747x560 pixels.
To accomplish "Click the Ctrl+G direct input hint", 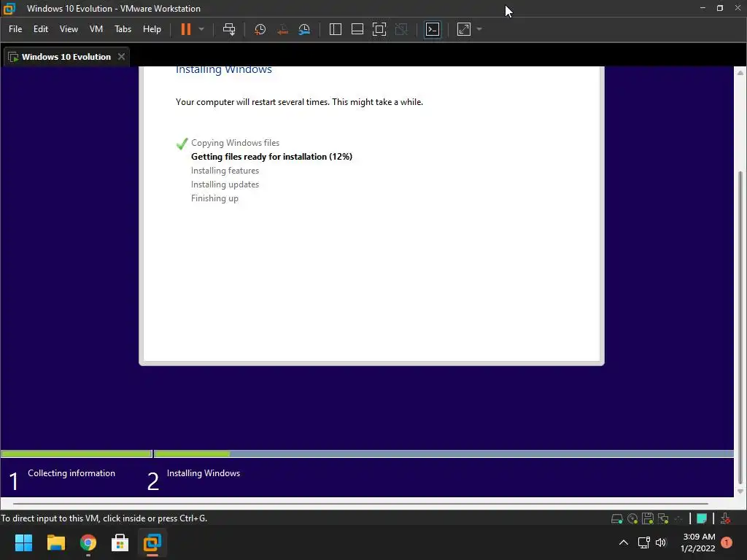I will pyautogui.click(x=104, y=518).
